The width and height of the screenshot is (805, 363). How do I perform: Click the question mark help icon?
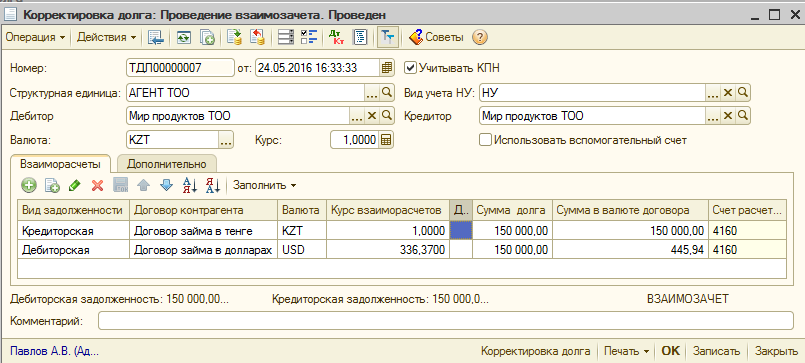tap(480, 37)
